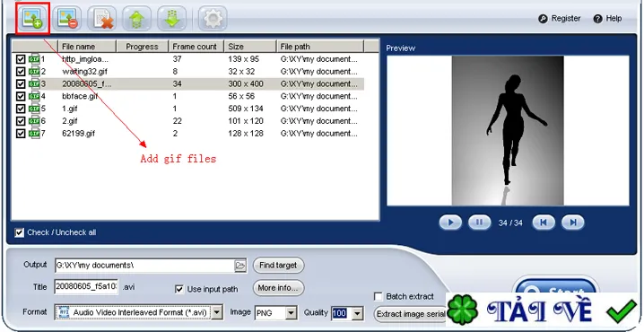
Task: Click the Register key icon link
Action: (560, 19)
